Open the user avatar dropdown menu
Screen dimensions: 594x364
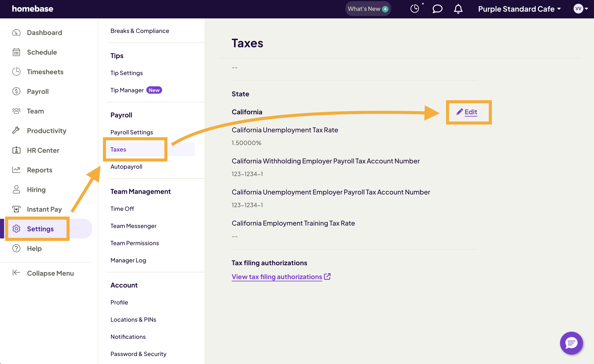click(580, 9)
